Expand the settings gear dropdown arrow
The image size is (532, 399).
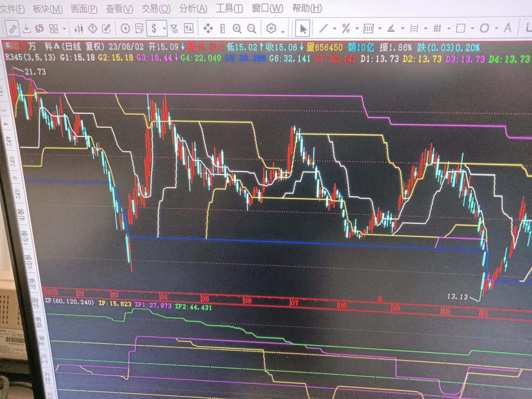pyautogui.click(x=283, y=31)
